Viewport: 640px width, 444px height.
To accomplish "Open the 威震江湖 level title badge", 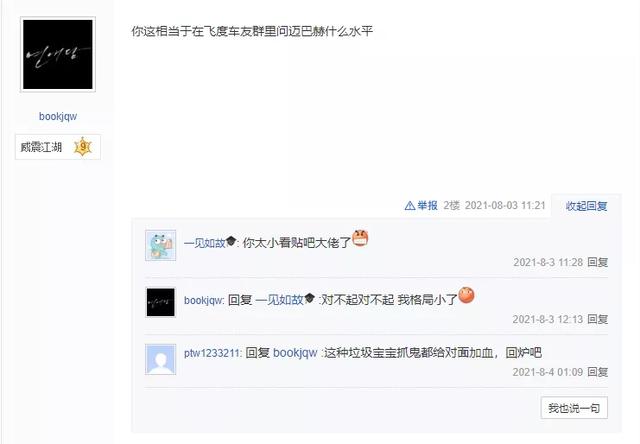I will [58, 147].
